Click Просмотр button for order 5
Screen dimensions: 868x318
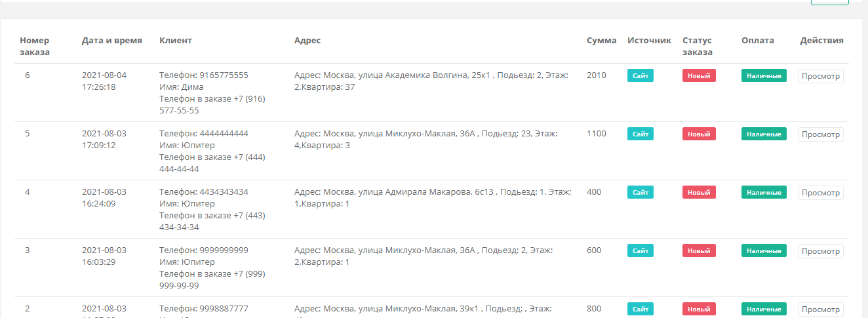coord(820,134)
